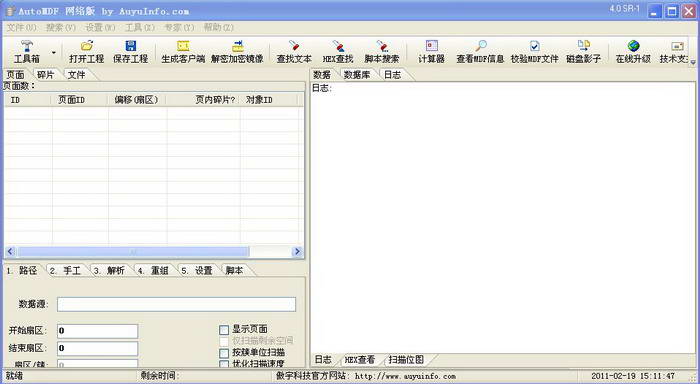Select the 4. 重组 tab
The height and width of the screenshot is (384, 700).
(153, 271)
